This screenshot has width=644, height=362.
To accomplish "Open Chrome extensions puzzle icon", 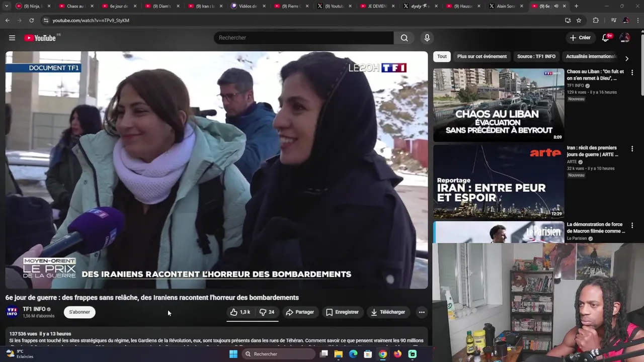I will tap(596, 20).
